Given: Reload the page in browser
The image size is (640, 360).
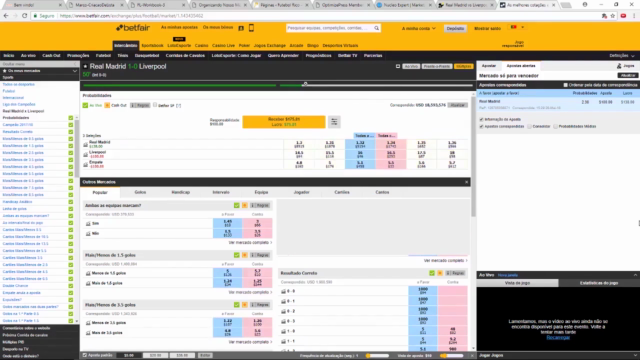Looking at the screenshot, I should tap(24, 16).
